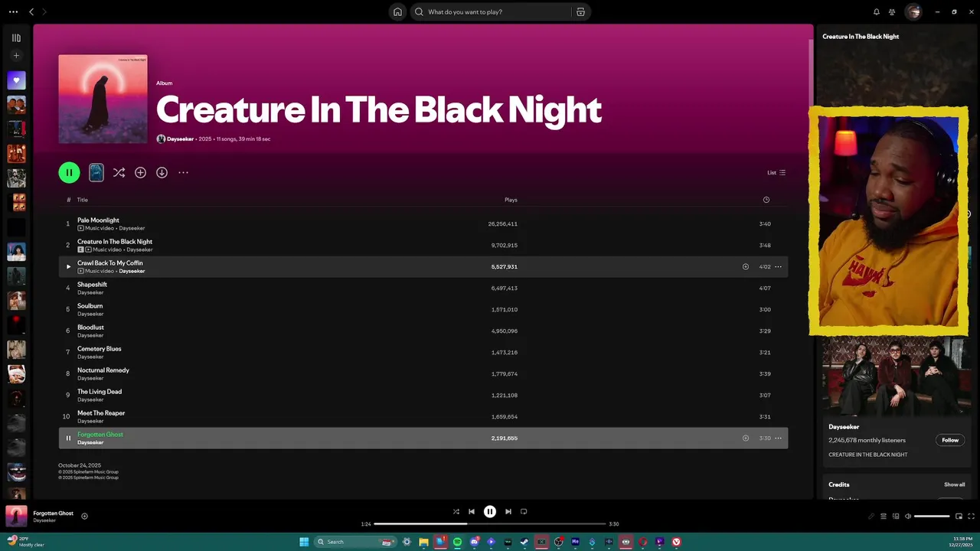Open Steam from the Windows taskbar
Screen dimensions: 980x551
tap(524, 542)
